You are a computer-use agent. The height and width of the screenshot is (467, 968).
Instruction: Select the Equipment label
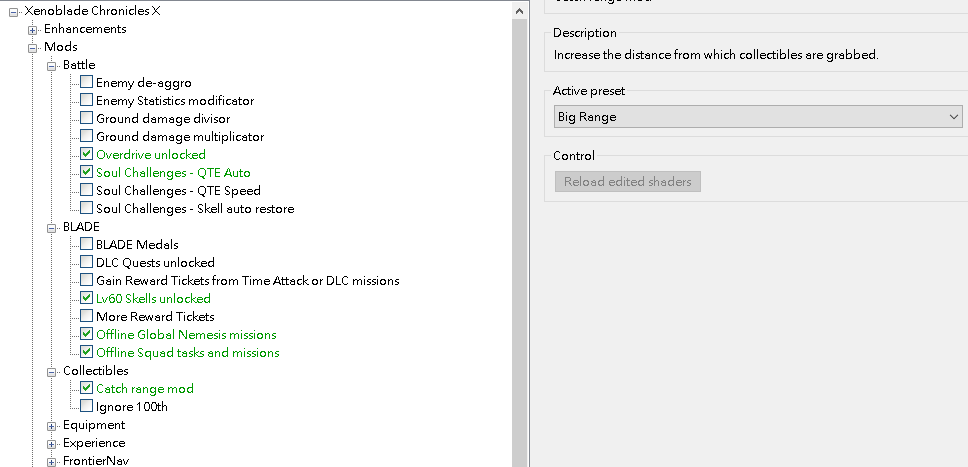point(94,425)
